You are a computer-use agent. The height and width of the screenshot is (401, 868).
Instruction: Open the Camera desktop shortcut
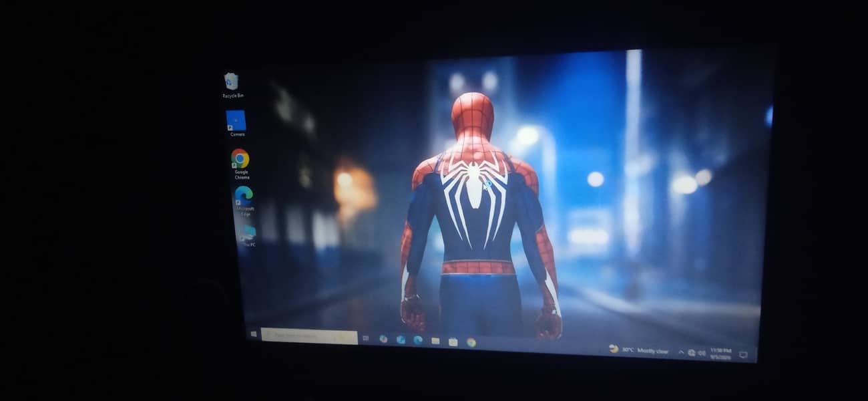(236, 124)
